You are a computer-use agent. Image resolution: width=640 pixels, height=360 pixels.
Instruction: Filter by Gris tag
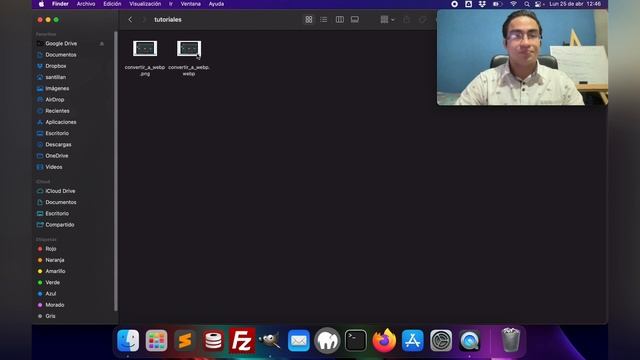point(50,316)
